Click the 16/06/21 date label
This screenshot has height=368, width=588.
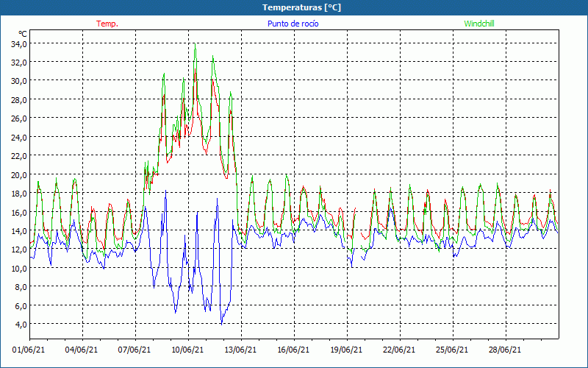[293, 350]
